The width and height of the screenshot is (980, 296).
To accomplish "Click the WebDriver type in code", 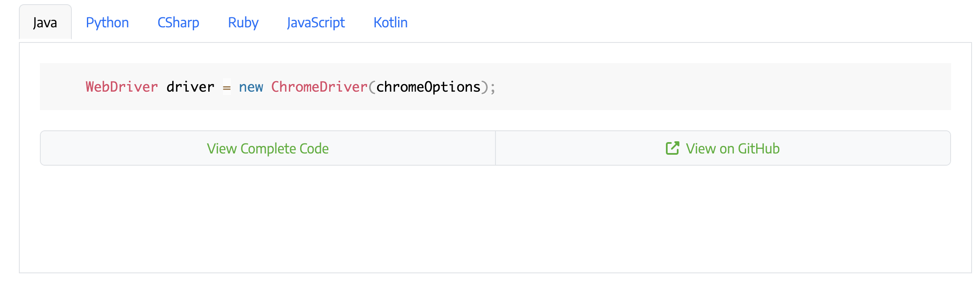I will (122, 87).
